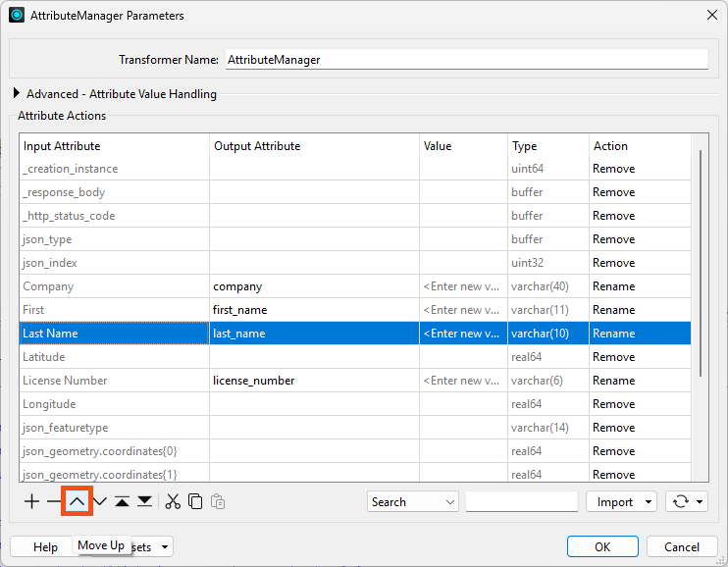Open the Import dropdown menu
Screen dimensions: 728x567
(621, 501)
